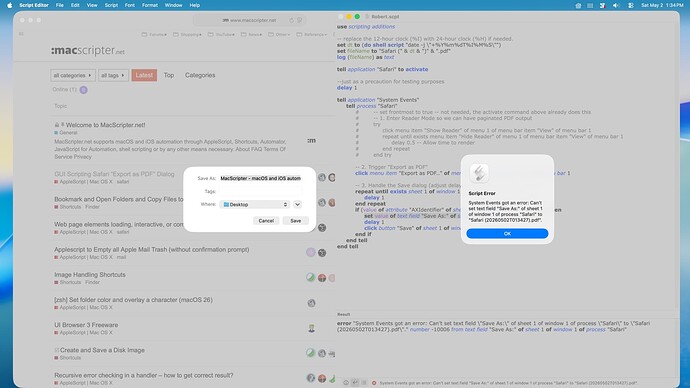This screenshot has height=388, width=690.
Task: Open Image Handling Shortcuts topic
Action: pos(90,275)
